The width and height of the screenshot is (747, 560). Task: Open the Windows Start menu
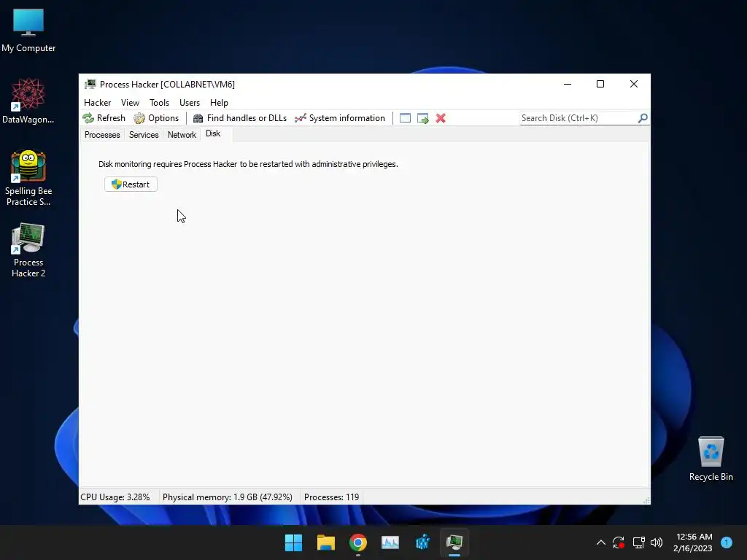(x=293, y=542)
